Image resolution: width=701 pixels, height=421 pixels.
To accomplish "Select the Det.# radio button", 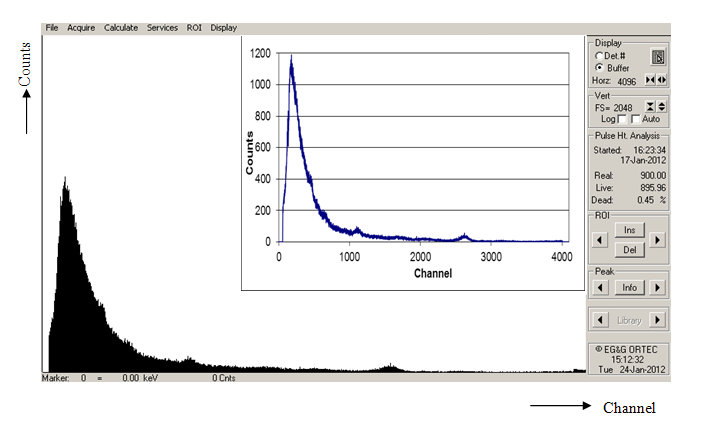I will pyautogui.click(x=599, y=55).
